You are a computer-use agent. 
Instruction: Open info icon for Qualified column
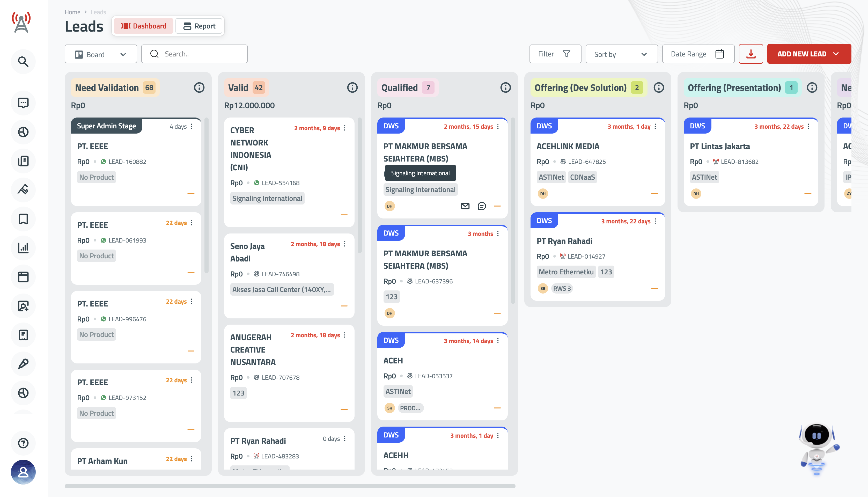(x=505, y=88)
